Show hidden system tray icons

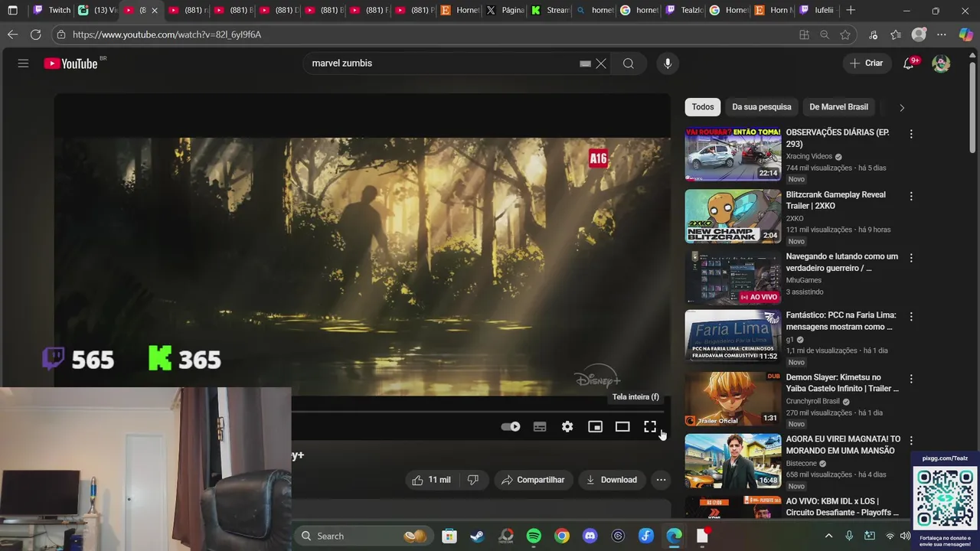828,536
